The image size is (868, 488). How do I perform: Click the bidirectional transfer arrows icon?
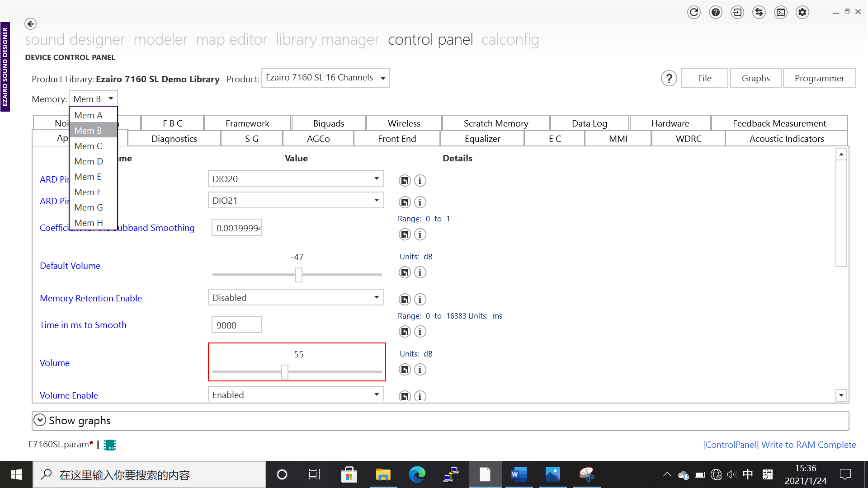tap(759, 12)
